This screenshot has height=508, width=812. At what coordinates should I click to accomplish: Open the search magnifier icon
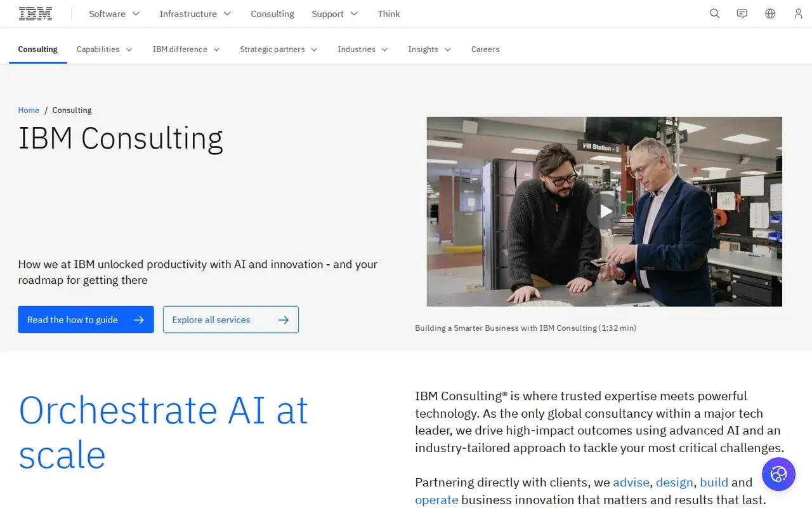click(x=714, y=13)
